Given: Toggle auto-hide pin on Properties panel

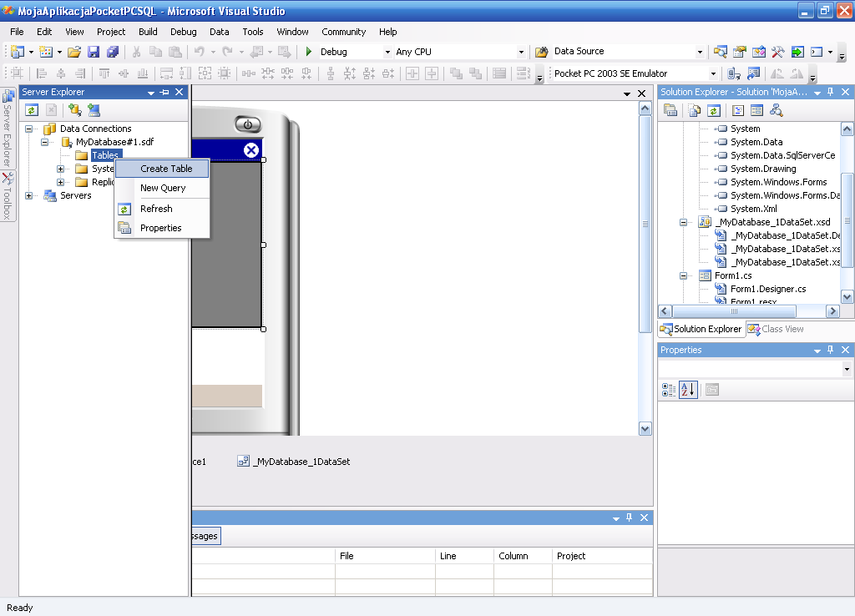Looking at the screenshot, I should pos(832,350).
